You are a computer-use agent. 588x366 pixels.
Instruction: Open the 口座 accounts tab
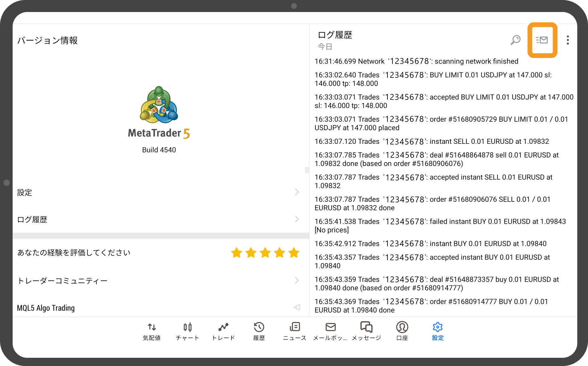coord(402,331)
